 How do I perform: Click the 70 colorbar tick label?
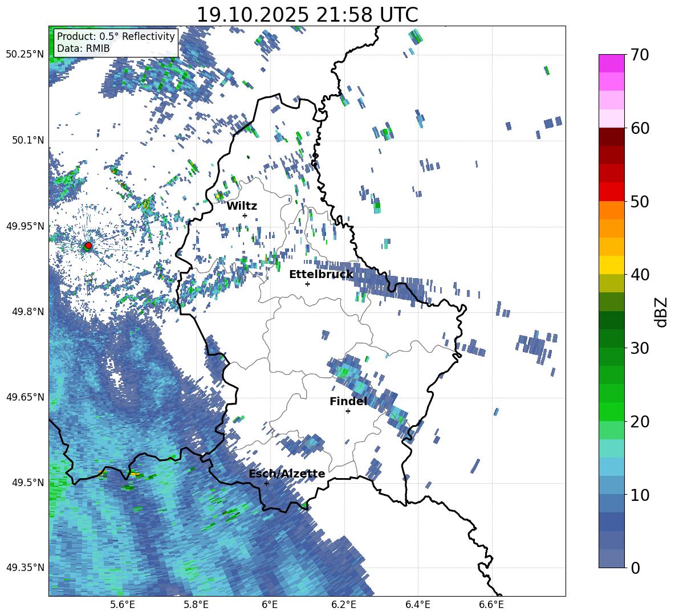pos(640,55)
